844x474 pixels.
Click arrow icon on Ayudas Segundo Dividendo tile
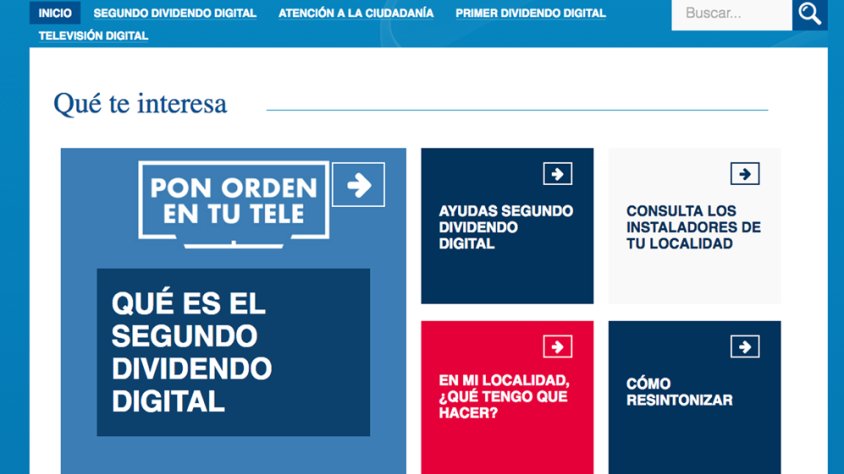[558, 174]
